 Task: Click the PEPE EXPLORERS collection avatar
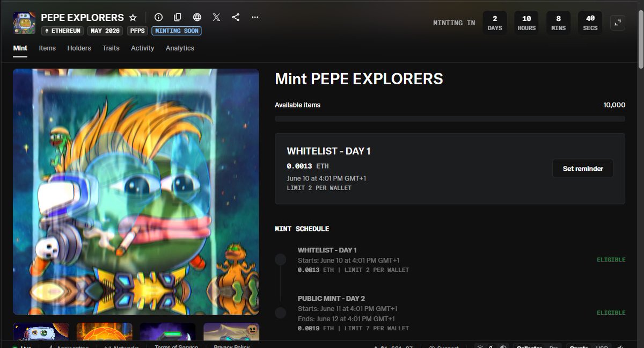pos(24,23)
